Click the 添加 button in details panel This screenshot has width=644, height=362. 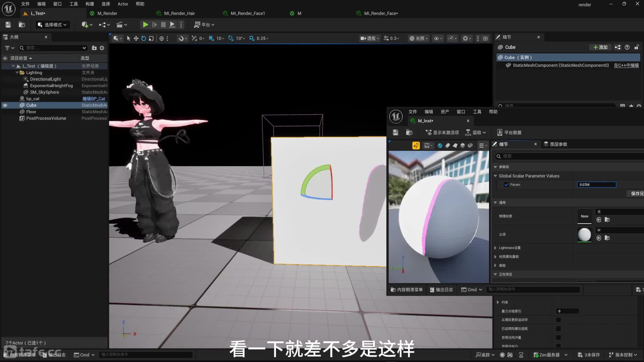tap(600, 47)
